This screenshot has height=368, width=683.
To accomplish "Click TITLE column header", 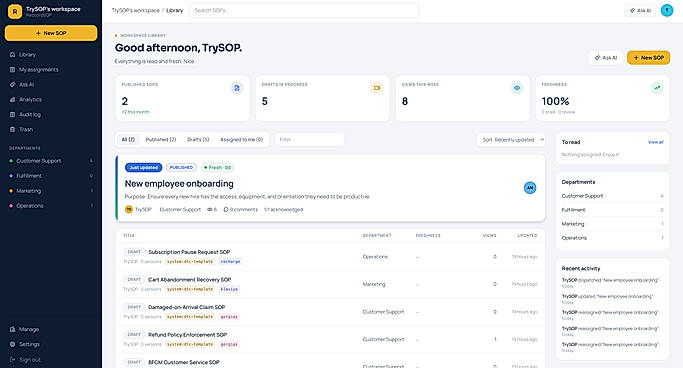I will (128, 236).
